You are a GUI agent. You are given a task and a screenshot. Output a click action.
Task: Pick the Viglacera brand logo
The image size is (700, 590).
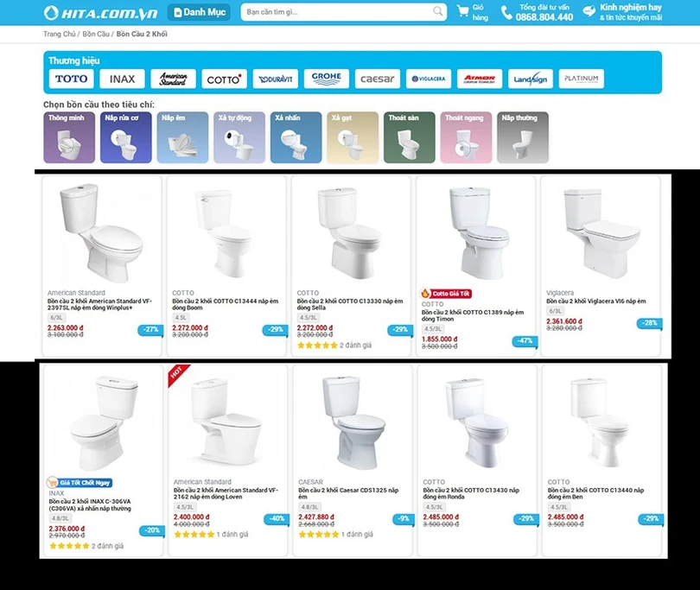pos(429,79)
